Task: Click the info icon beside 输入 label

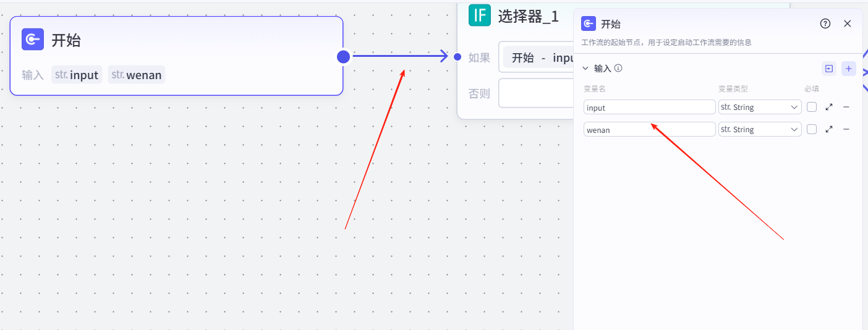Action: [x=618, y=69]
